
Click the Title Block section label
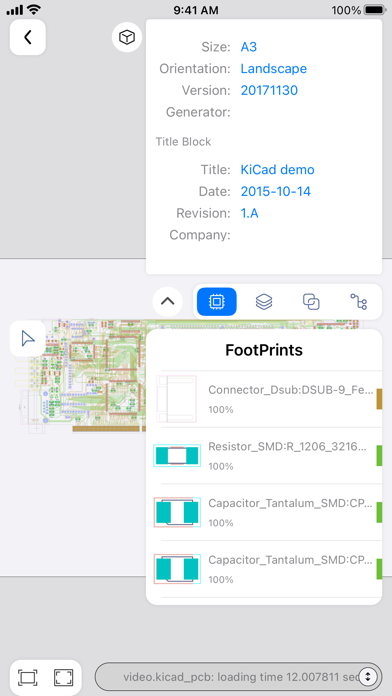[183, 142]
